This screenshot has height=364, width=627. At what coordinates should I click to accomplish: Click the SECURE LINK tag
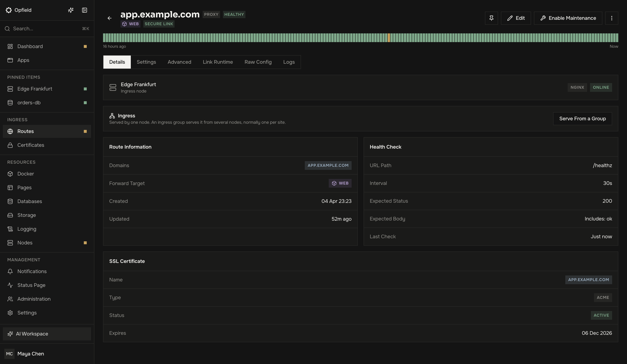point(159,24)
